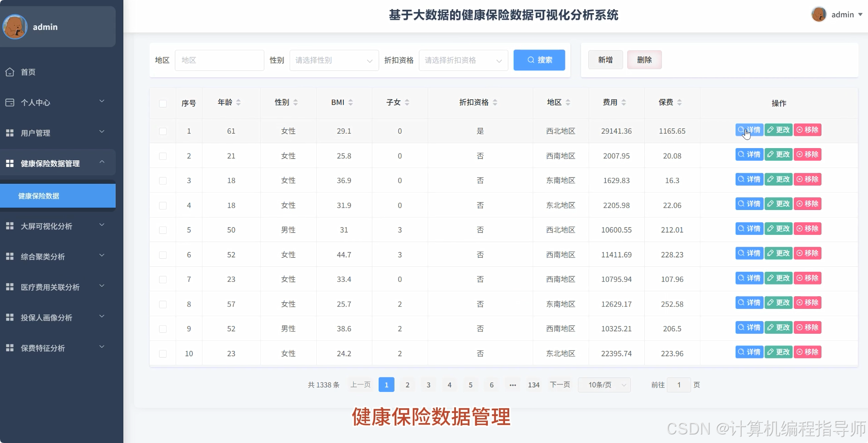Click the 新增 button
This screenshot has height=443, width=868.
pyautogui.click(x=605, y=60)
